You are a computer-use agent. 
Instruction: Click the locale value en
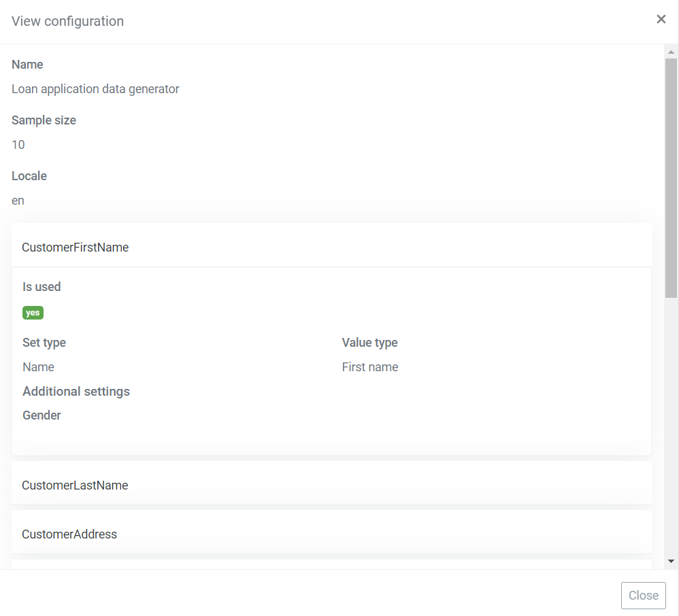coord(18,201)
